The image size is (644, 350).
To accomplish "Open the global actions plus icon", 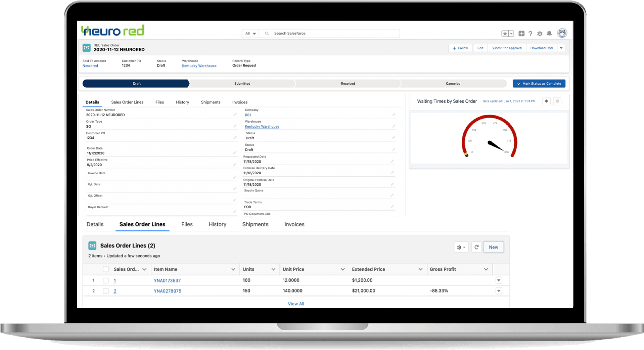I will (521, 33).
